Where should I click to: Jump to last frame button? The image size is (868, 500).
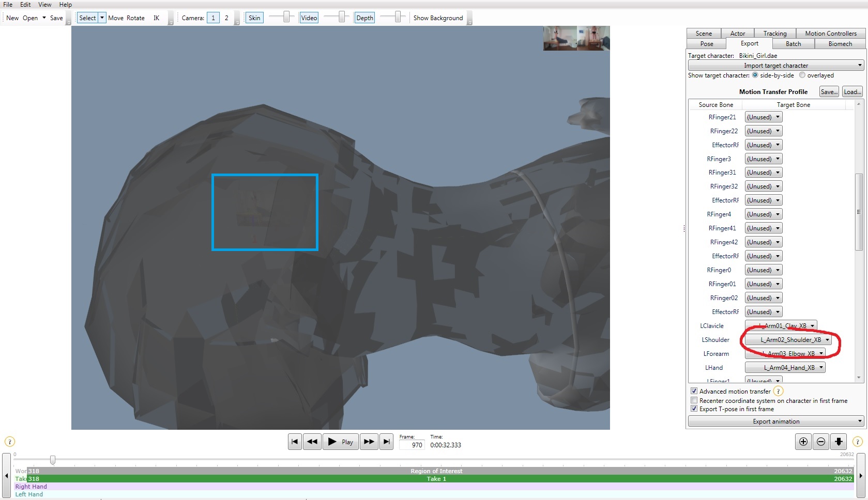point(386,442)
